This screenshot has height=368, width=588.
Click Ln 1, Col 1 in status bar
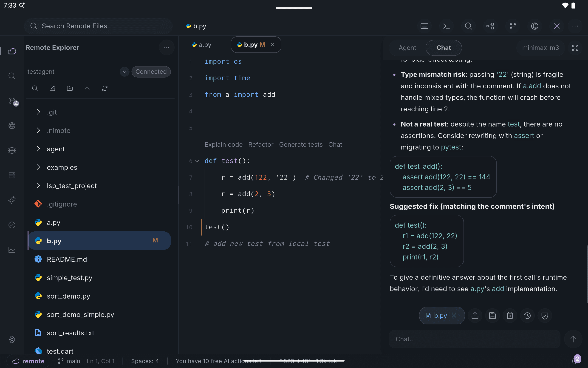tap(101, 361)
